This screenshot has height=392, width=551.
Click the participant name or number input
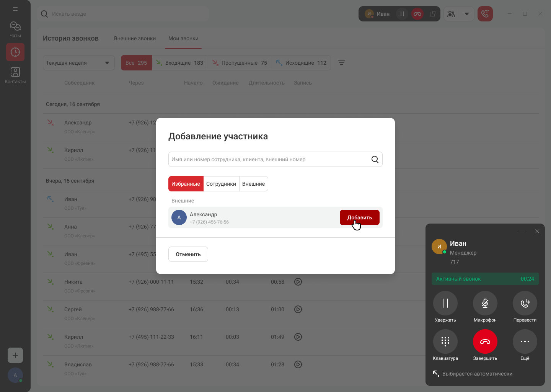(x=268, y=159)
